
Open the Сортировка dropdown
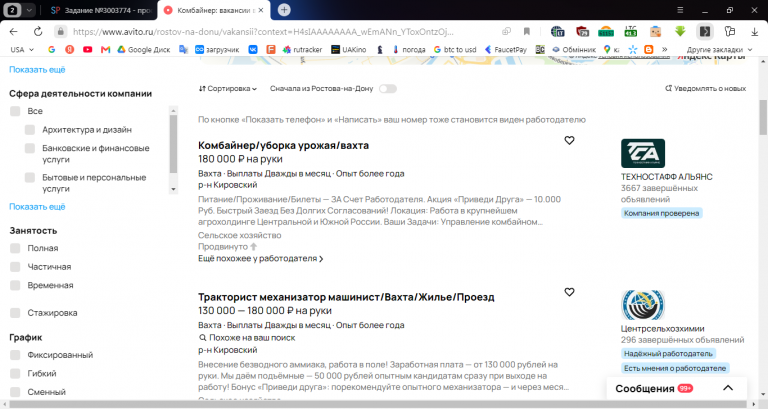pos(228,89)
